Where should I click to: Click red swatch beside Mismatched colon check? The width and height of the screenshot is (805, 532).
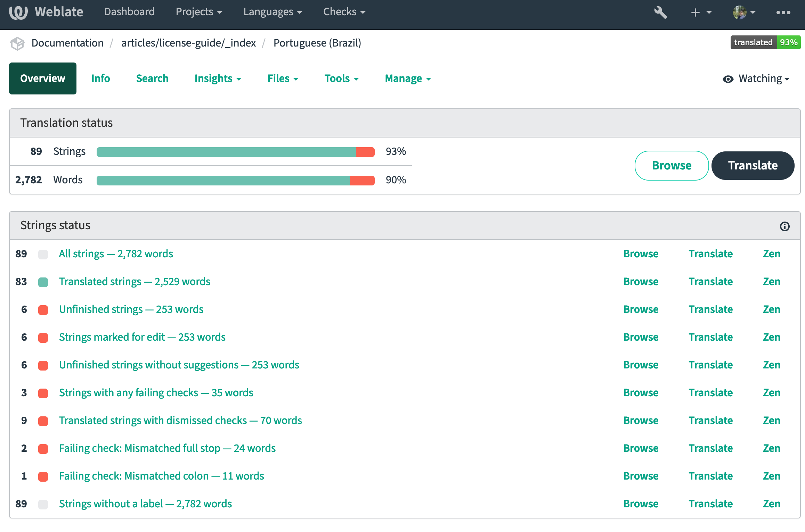(43, 476)
